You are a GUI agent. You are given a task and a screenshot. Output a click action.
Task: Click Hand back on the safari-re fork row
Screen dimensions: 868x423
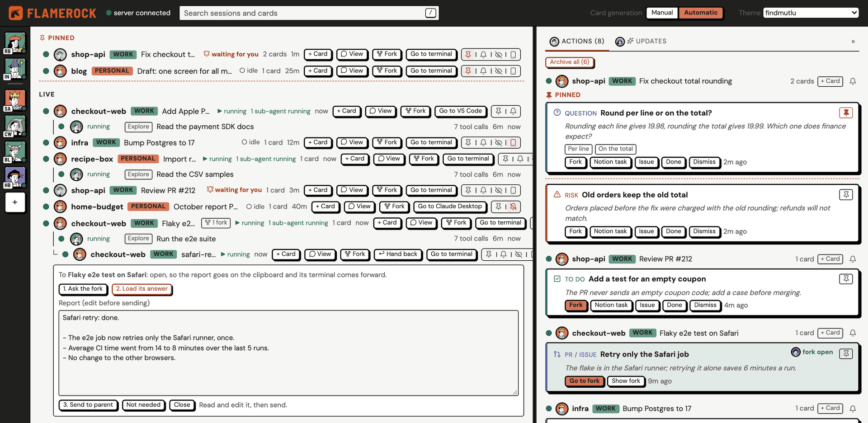pyautogui.click(x=398, y=254)
